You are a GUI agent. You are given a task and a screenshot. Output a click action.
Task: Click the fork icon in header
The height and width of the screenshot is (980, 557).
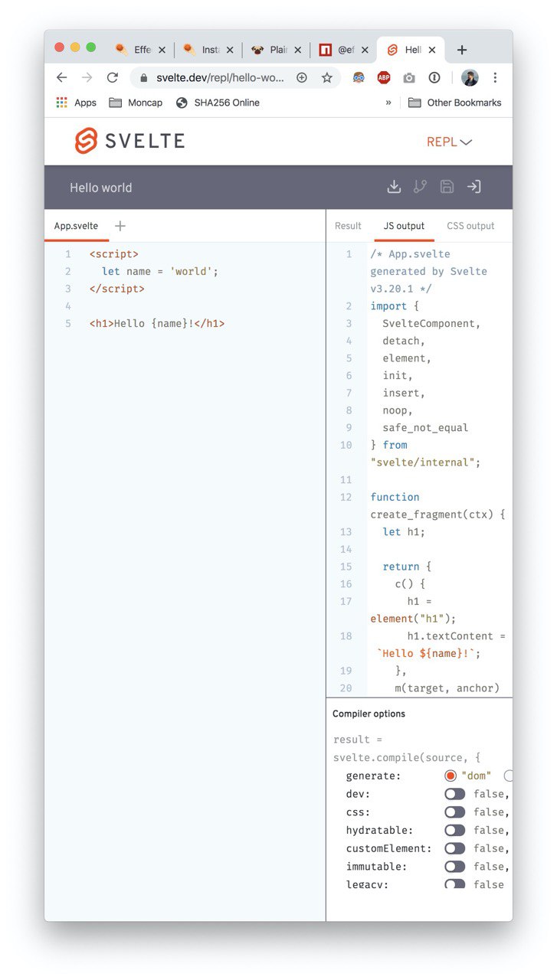click(420, 187)
